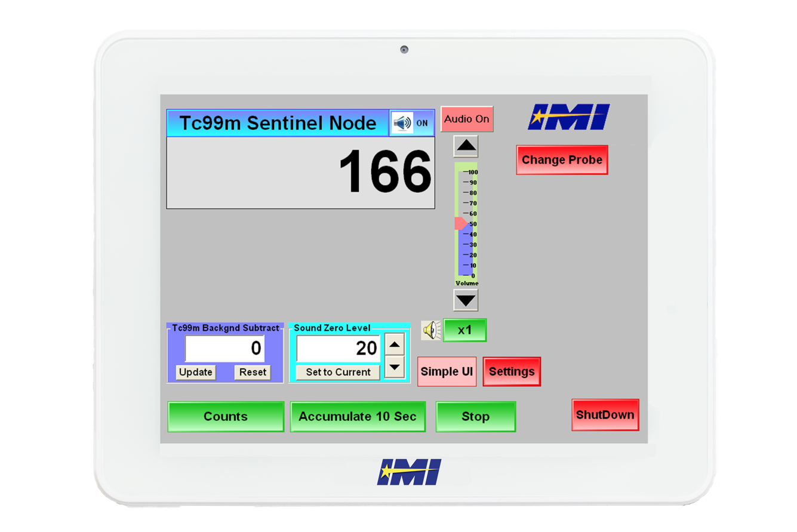The width and height of the screenshot is (797, 532).
Task: Click the pink volume slider handle
Action: (x=461, y=224)
